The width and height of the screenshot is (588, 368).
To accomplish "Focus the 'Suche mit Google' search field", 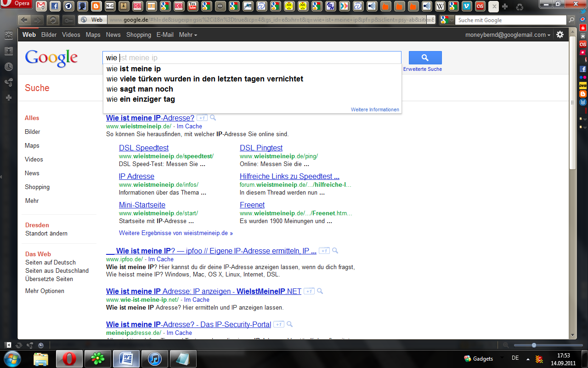I will 511,20.
